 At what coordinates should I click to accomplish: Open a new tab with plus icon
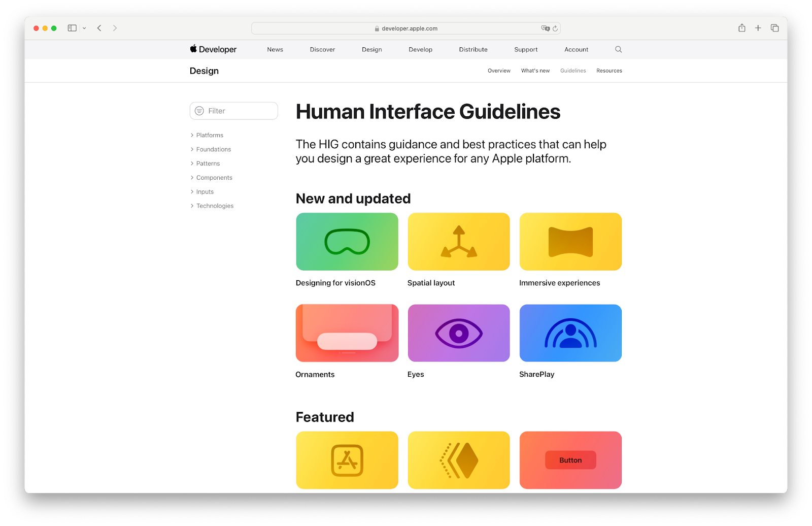pyautogui.click(x=758, y=28)
